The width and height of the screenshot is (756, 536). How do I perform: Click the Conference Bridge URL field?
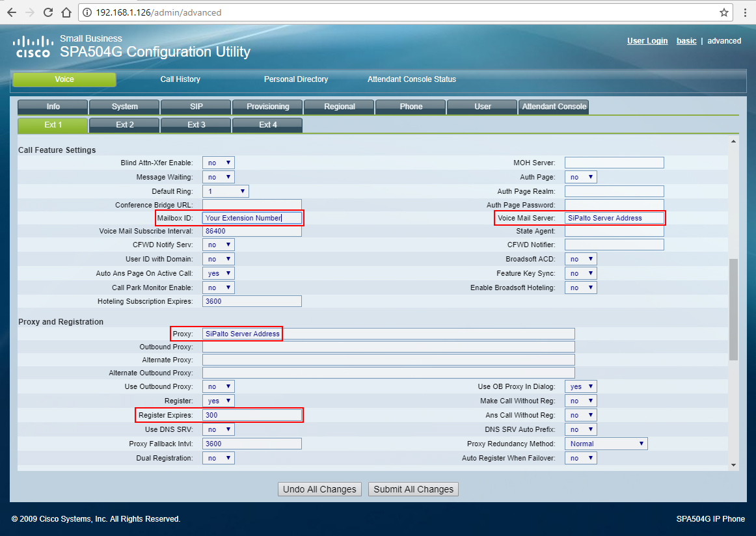tap(252, 205)
